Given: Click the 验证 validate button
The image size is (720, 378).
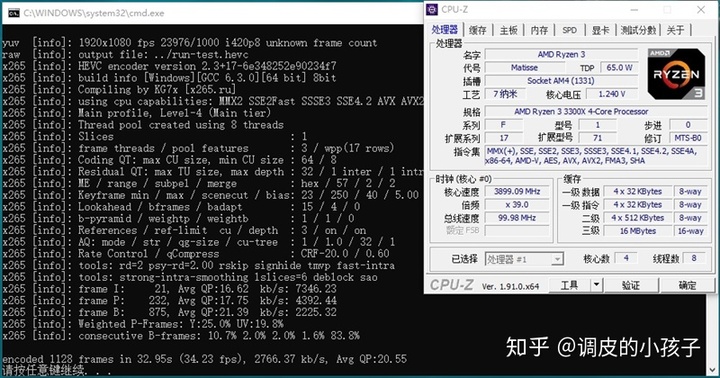Looking at the screenshot, I should point(631,285).
